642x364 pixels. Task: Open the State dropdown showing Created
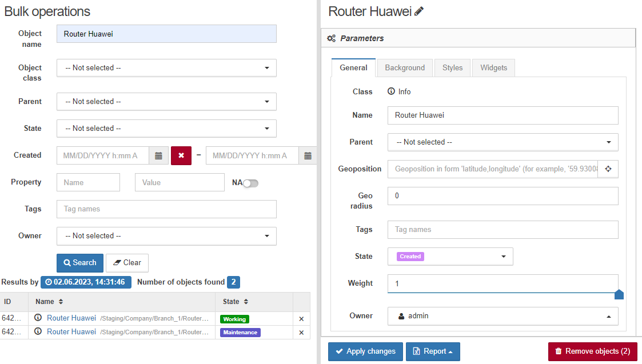(450, 257)
